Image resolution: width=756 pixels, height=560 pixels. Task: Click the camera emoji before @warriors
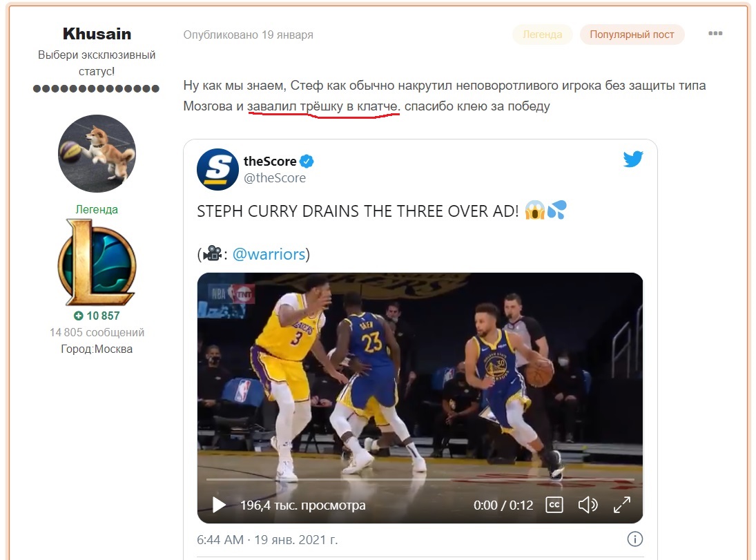coord(213,253)
